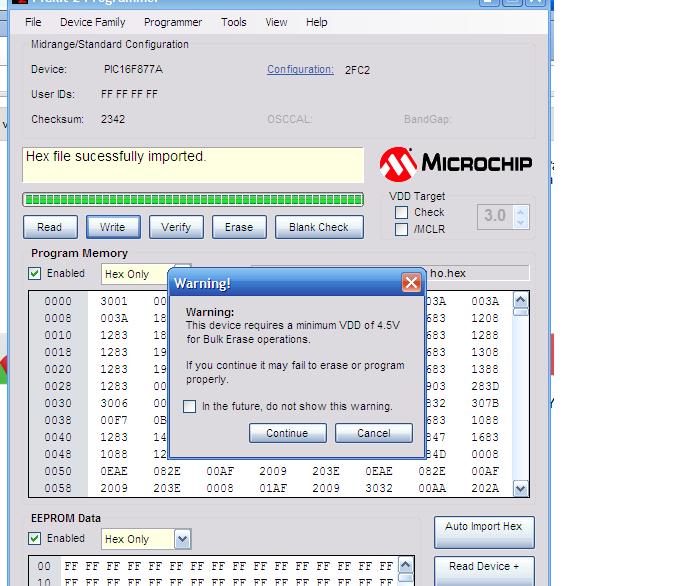Click the Read Device + button
The height and width of the screenshot is (586, 680).
tap(484, 571)
